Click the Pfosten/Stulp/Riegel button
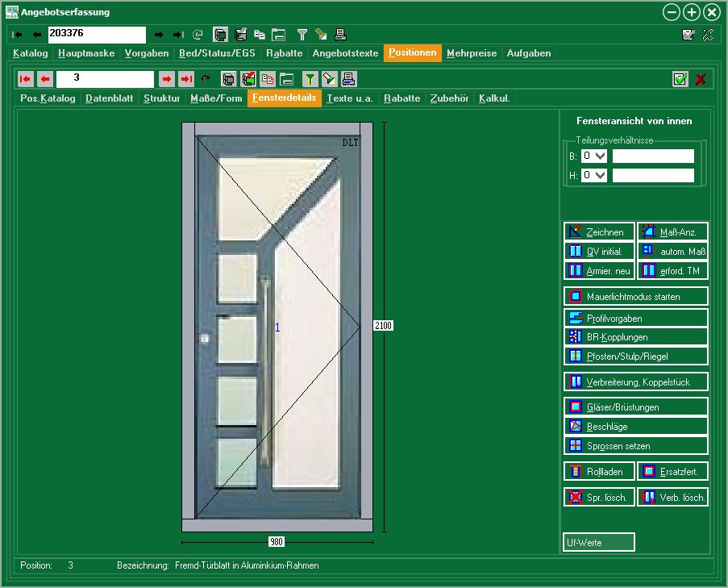The image size is (728, 588). (636, 357)
